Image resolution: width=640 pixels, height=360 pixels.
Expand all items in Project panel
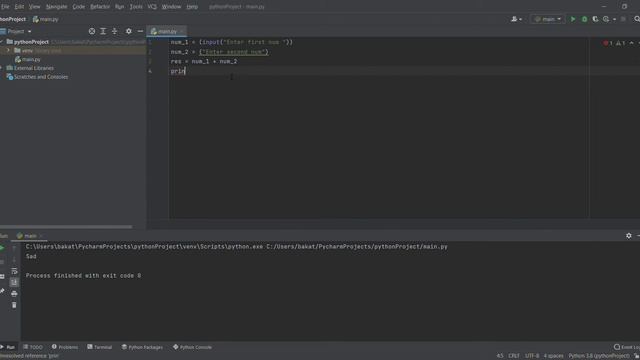click(x=103, y=31)
